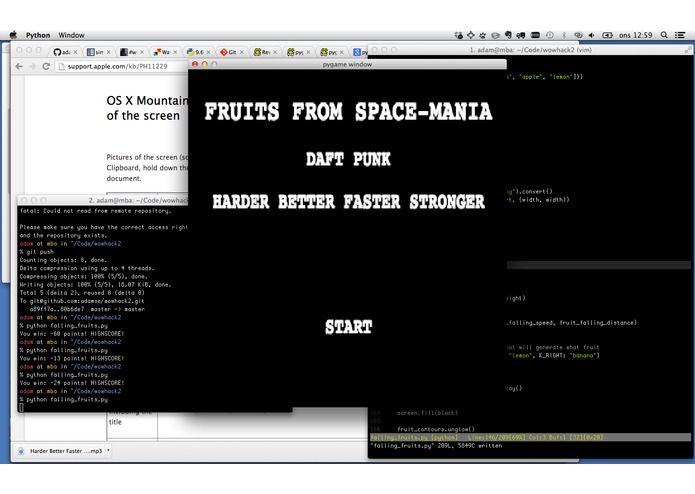Click the '209L, 5849C written' message in vim
Screen dimensions: 695x494
click(x=436, y=446)
